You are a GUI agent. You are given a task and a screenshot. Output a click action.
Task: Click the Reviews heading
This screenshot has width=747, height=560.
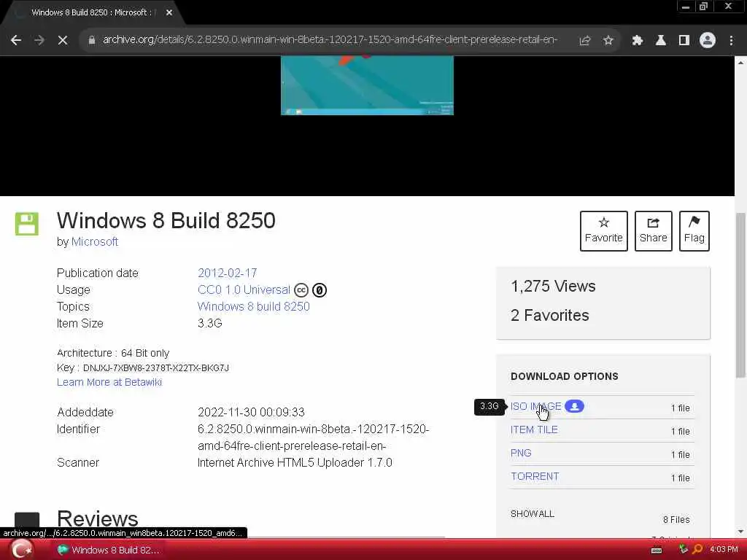pyautogui.click(x=98, y=519)
